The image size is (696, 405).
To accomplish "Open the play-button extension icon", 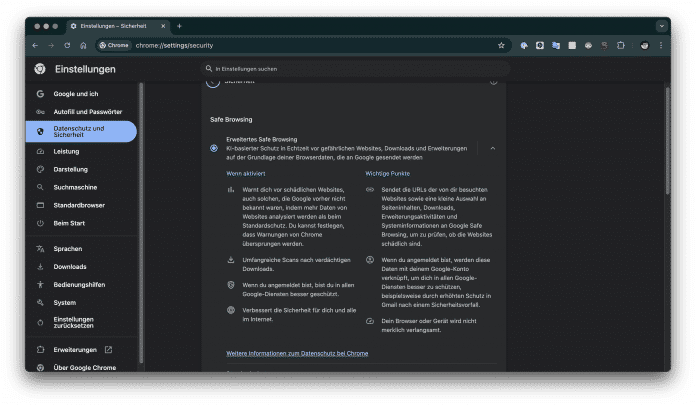I will (540, 45).
